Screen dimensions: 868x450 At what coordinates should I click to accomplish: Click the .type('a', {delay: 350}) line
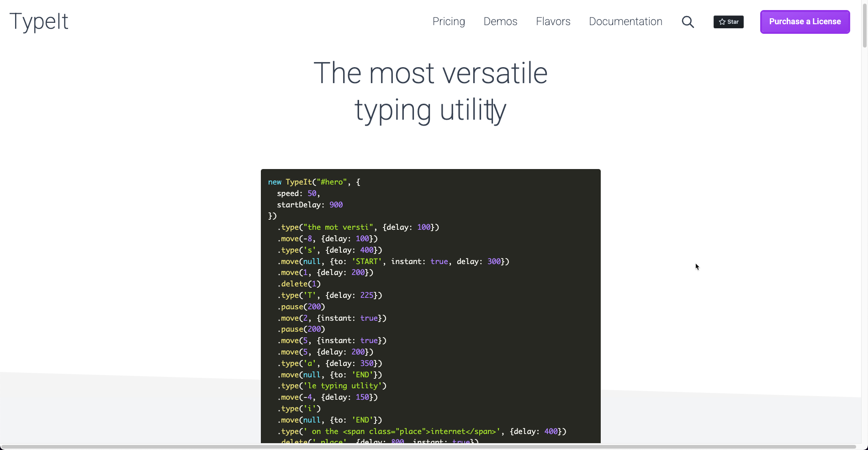[x=330, y=363]
